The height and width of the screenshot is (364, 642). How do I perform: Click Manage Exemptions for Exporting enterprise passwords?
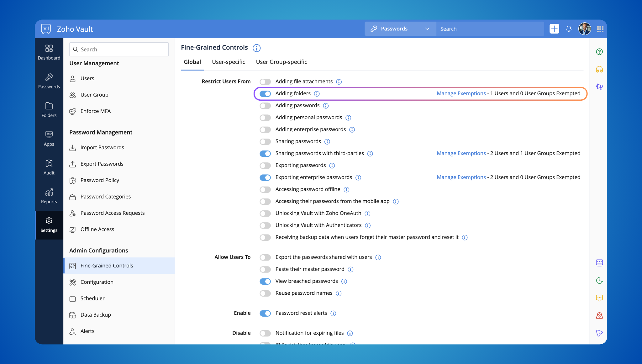461,177
